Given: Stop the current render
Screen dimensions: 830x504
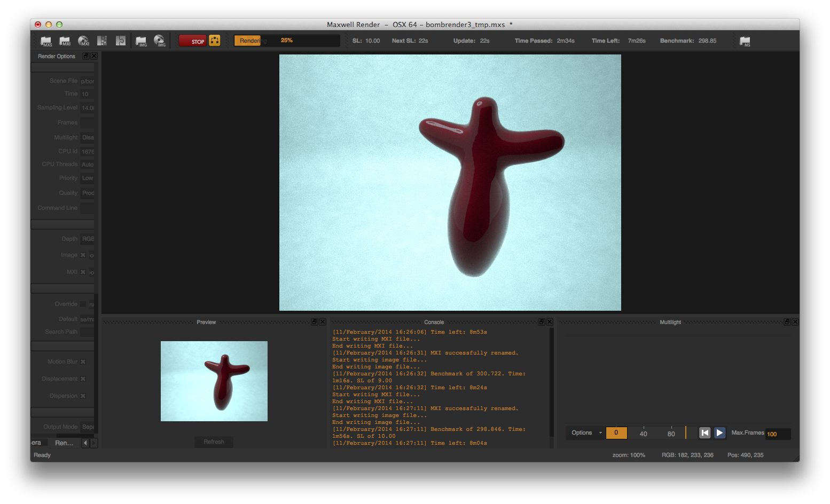Looking at the screenshot, I should 192,41.
